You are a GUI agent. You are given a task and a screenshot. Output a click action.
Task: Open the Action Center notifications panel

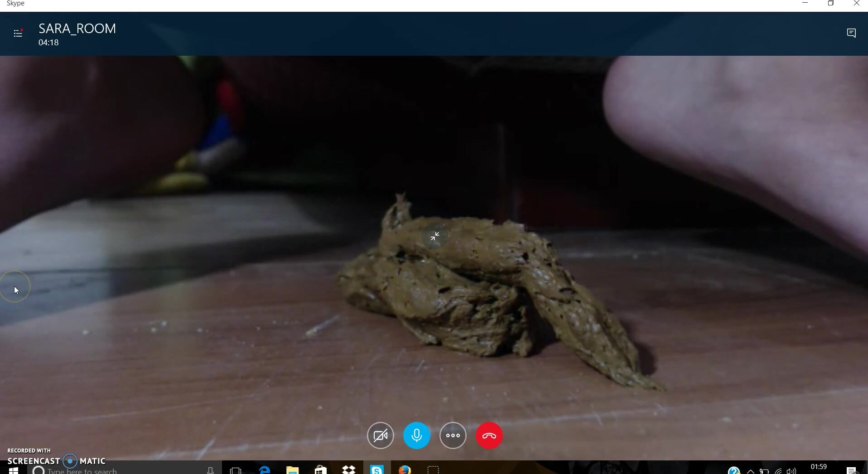[x=851, y=470]
